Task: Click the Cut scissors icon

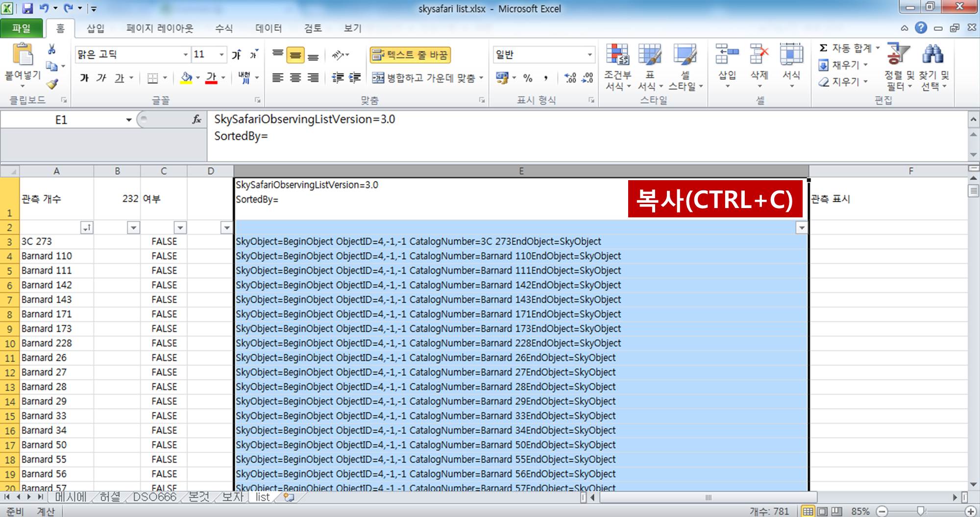Action: 51,49
